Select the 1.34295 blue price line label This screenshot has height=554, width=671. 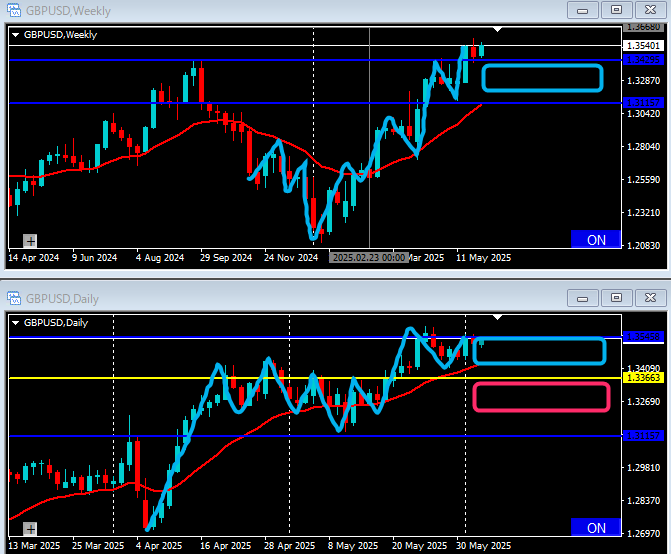click(x=643, y=59)
